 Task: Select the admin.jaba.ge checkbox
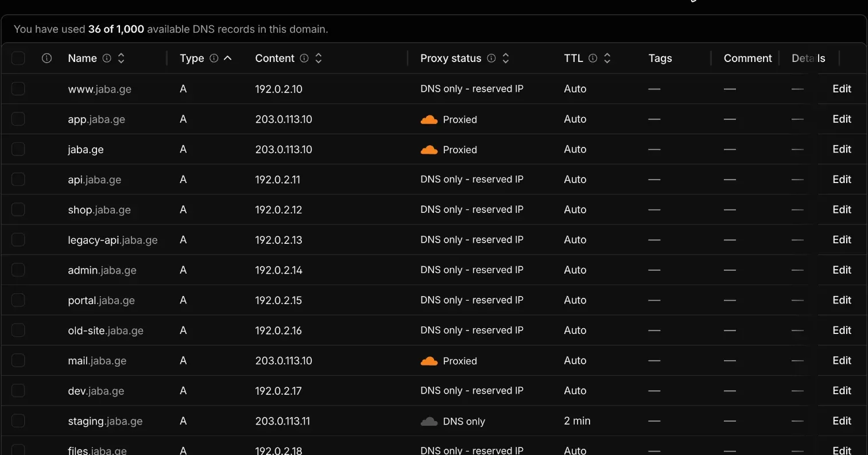[x=18, y=270]
